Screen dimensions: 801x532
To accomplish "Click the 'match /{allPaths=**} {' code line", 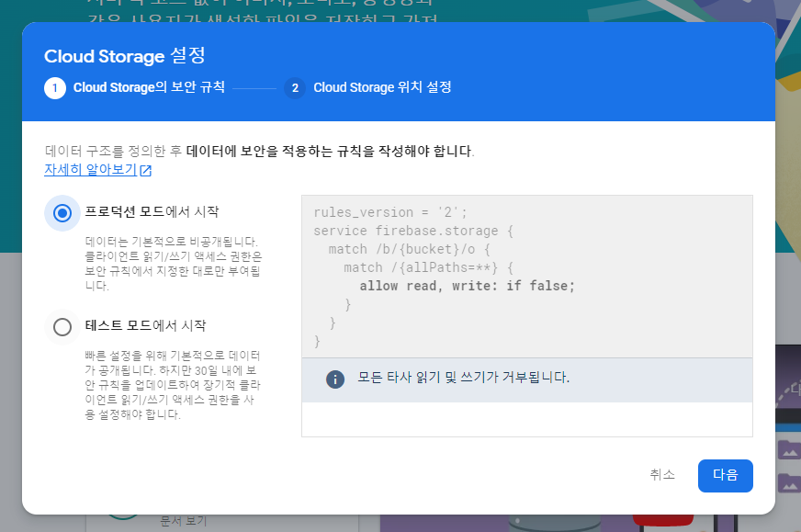I will [x=429, y=267].
